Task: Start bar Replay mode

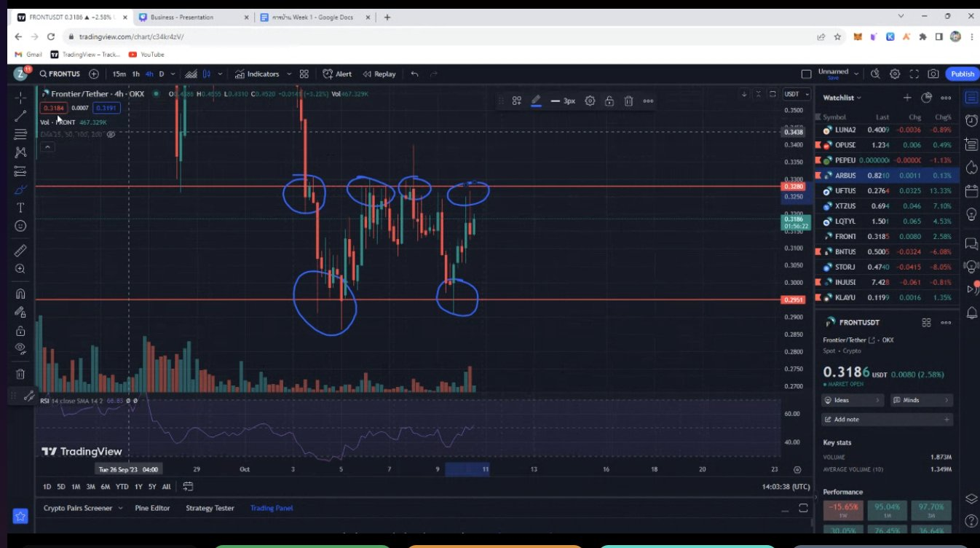Action: [379, 74]
